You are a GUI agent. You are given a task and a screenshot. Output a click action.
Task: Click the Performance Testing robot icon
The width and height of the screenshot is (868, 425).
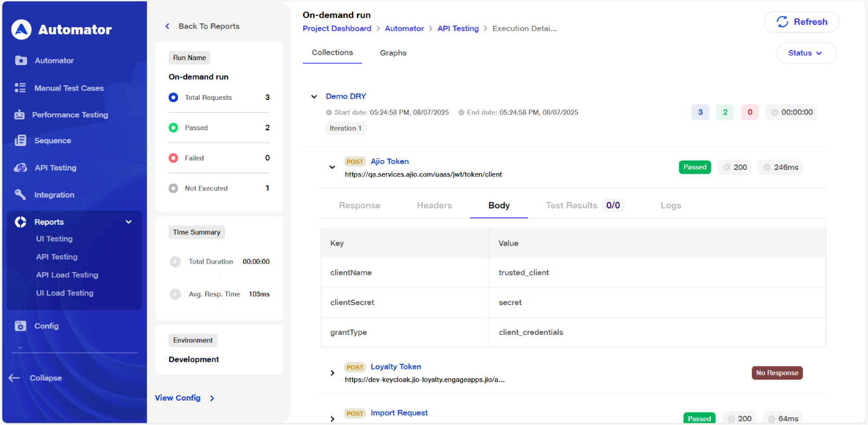[x=20, y=115]
